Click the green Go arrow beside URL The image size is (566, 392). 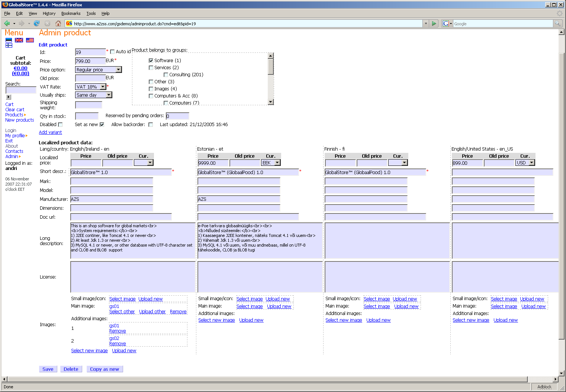point(434,23)
